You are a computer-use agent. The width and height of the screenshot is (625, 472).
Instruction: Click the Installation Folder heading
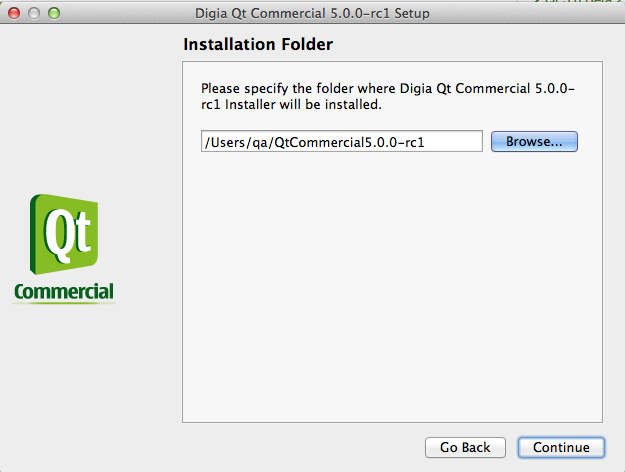click(258, 44)
